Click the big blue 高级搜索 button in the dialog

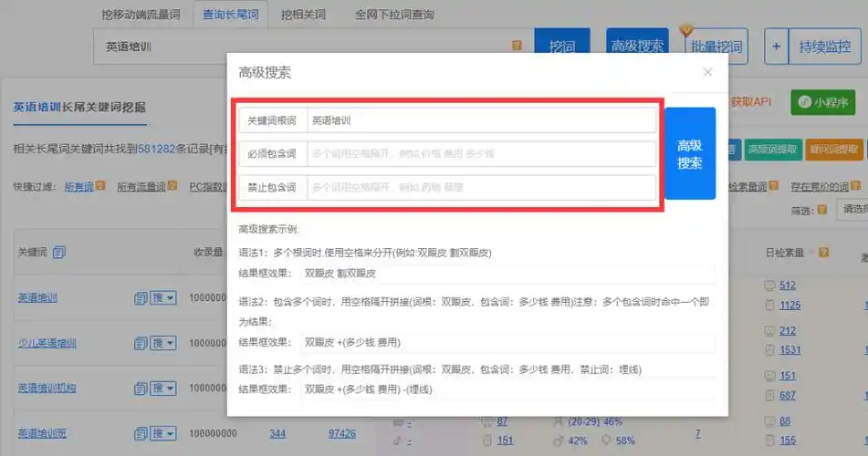[x=690, y=154]
